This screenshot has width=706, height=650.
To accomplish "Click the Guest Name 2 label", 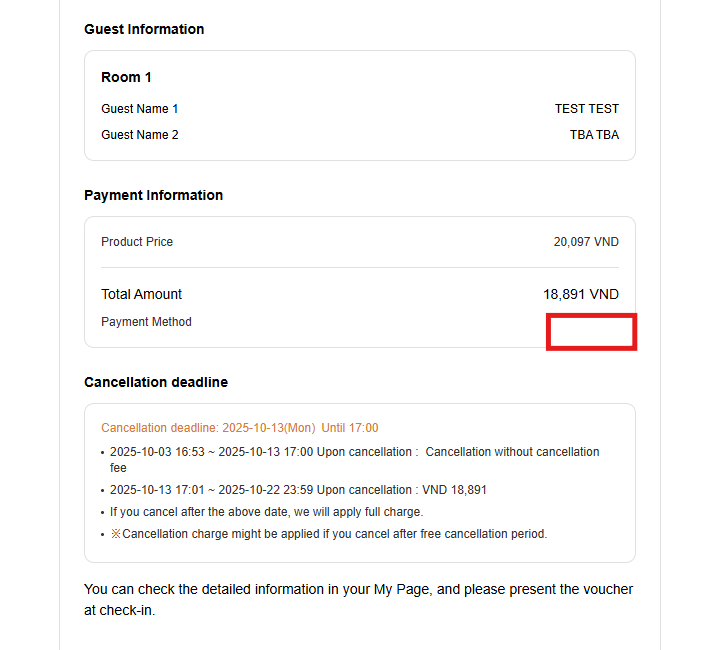I will coord(139,135).
